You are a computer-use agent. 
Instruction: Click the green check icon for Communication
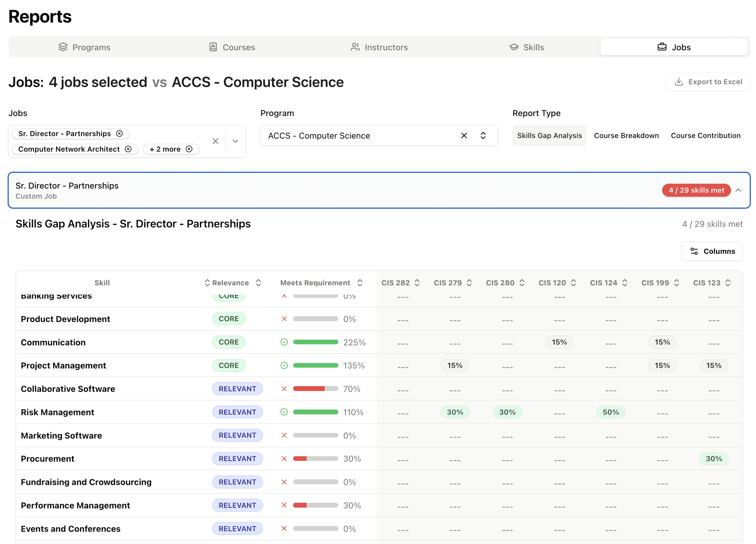tap(284, 342)
